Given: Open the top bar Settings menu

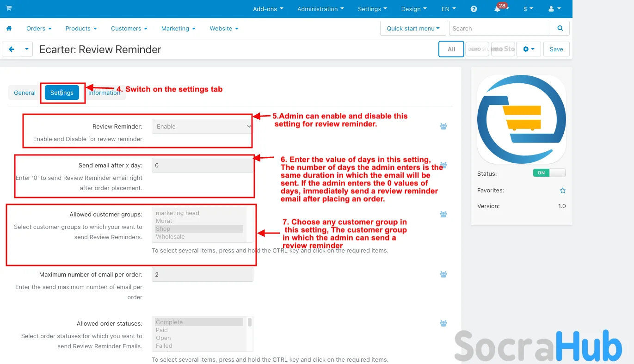Looking at the screenshot, I should (373, 9).
